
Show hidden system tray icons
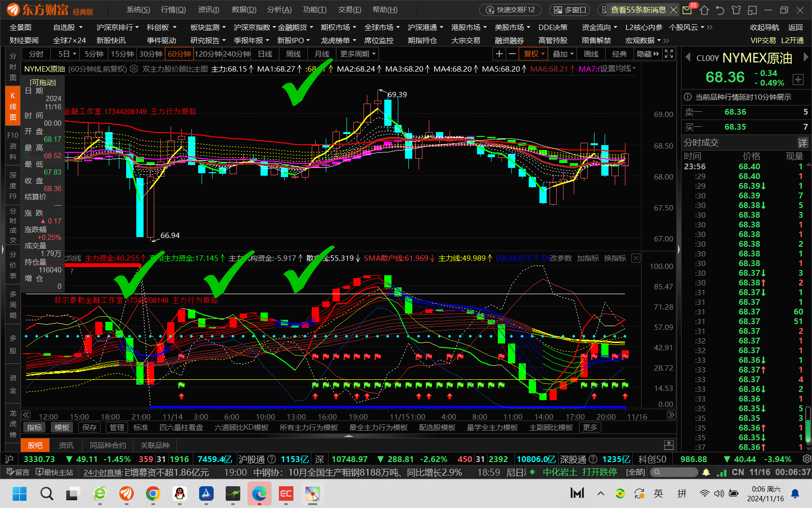600,493
